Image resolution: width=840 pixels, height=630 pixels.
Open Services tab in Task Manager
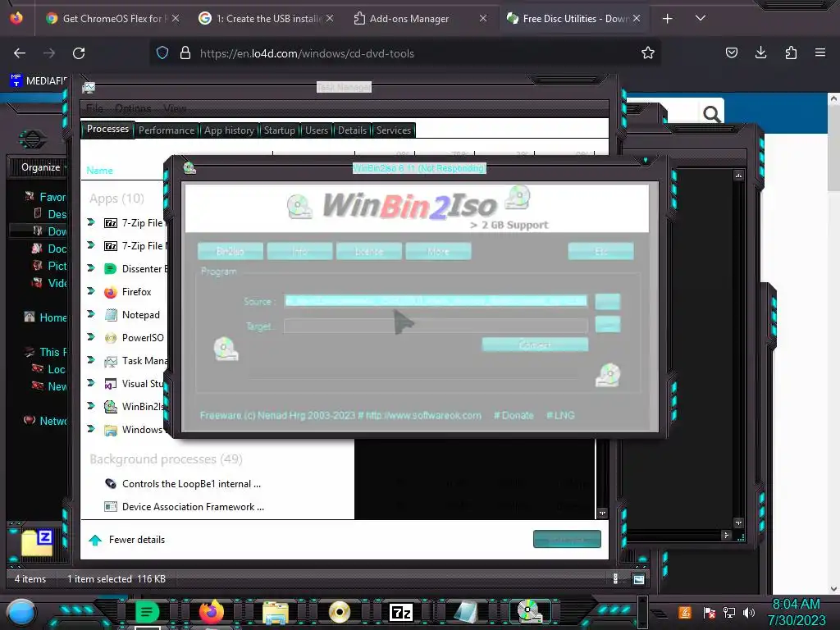(393, 130)
